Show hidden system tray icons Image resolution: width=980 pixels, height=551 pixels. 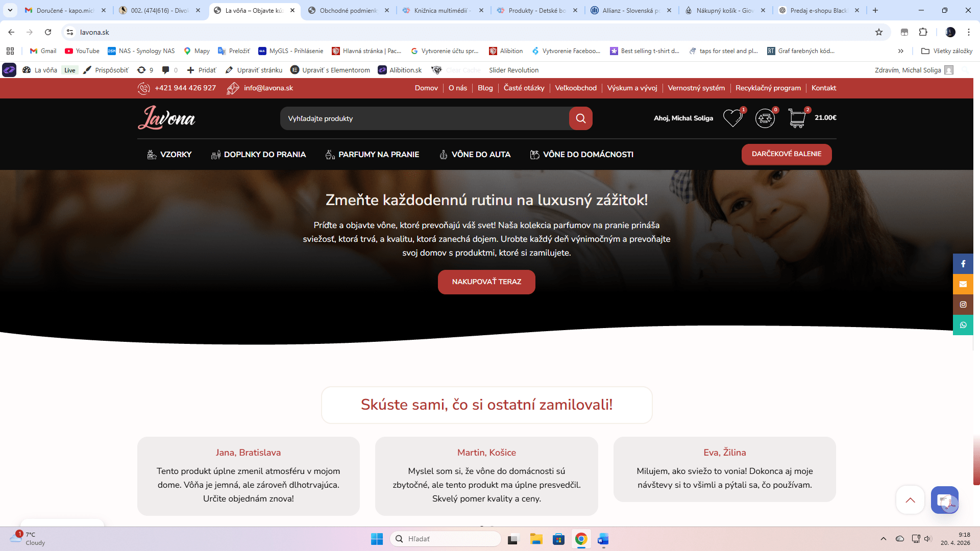(883, 539)
